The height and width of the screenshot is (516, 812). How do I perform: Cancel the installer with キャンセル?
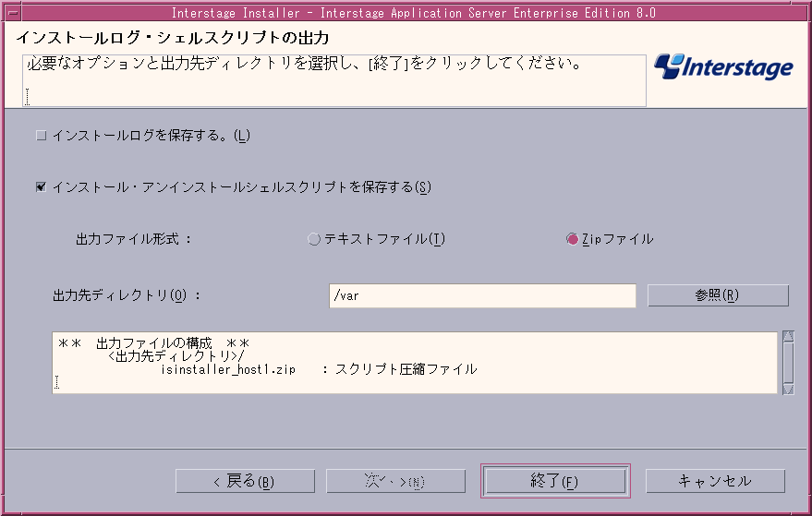coord(715,481)
